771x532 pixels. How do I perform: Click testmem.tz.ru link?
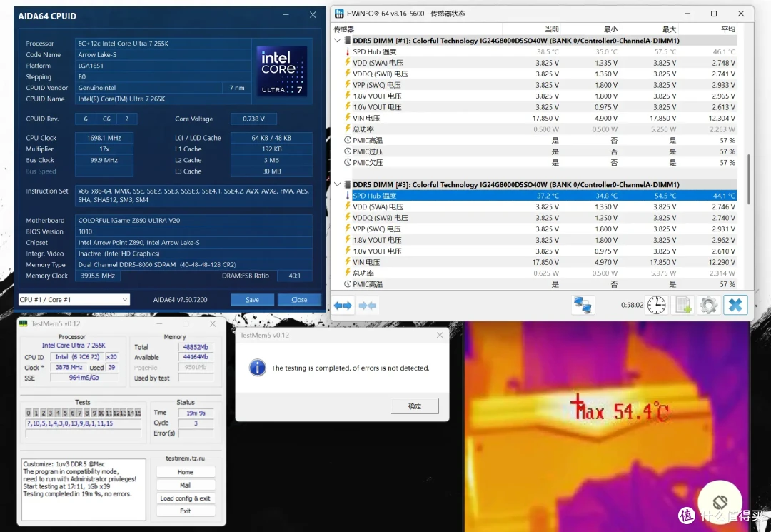click(x=186, y=458)
